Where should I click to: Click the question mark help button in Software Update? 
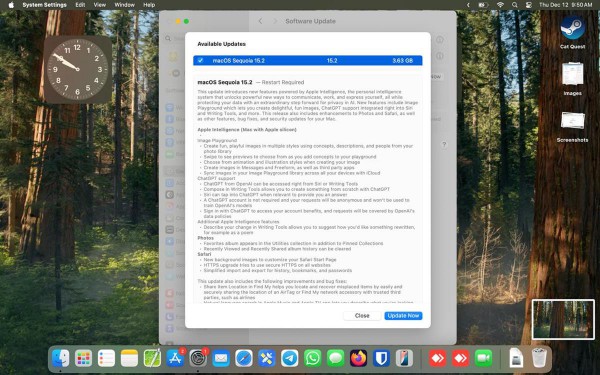pyautogui.click(x=444, y=145)
